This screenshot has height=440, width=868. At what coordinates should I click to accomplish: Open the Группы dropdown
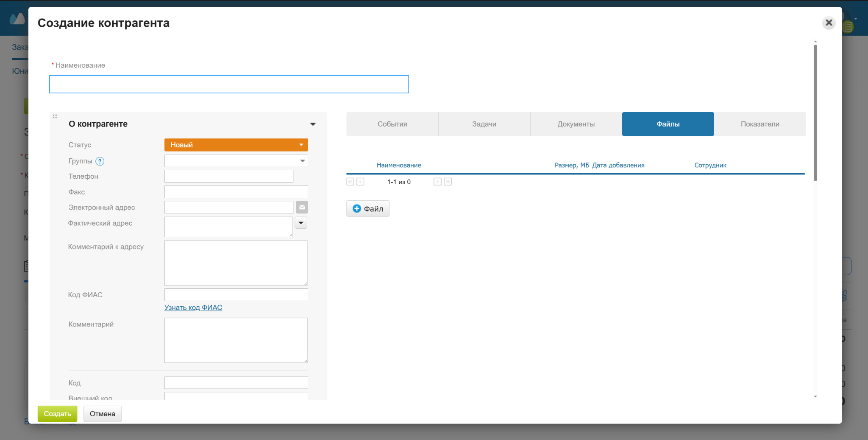pos(236,161)
